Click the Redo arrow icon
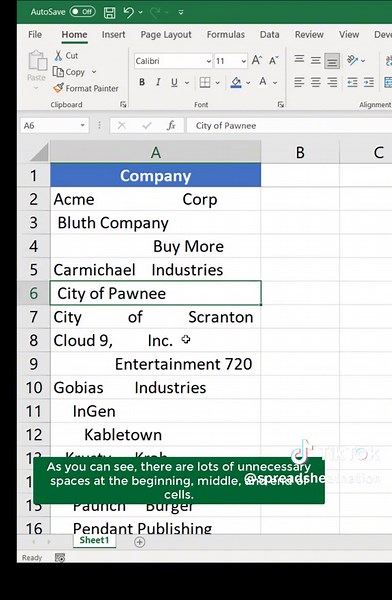 [155, 13]
